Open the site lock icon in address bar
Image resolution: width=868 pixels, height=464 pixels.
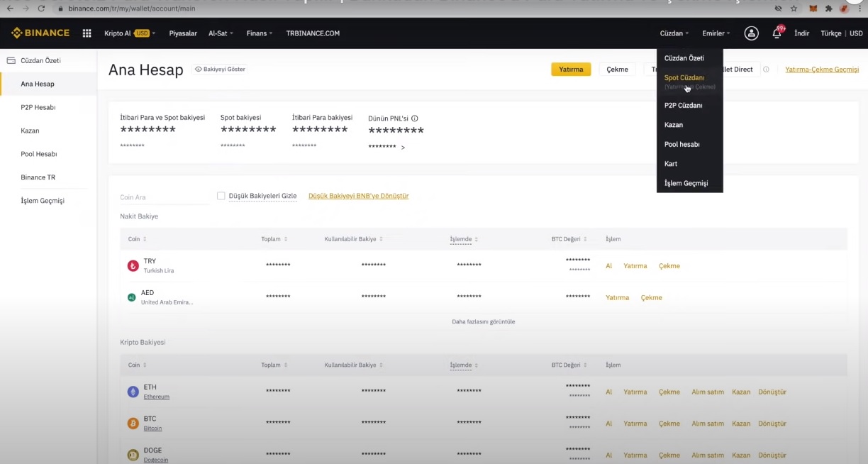pos(60,9)
